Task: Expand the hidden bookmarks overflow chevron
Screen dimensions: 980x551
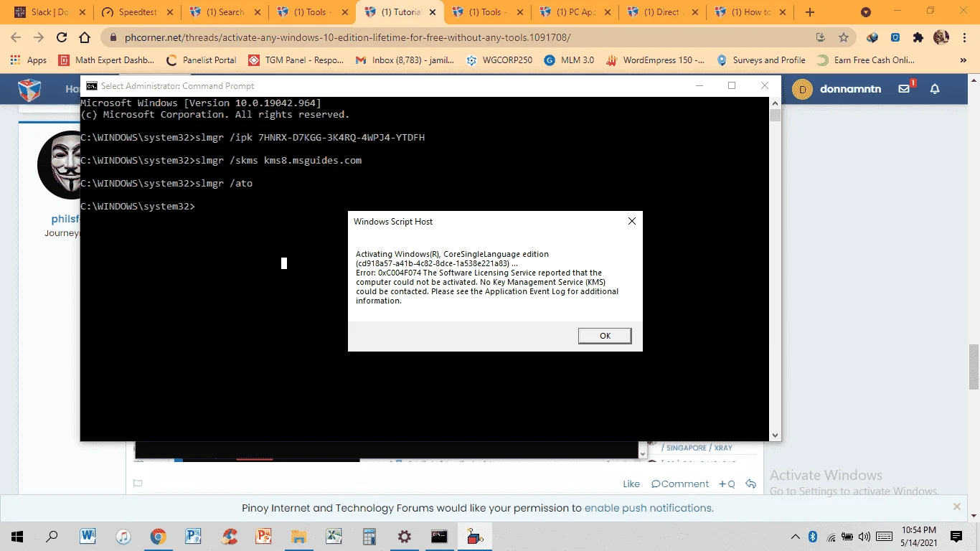Action: pos(963,60)
